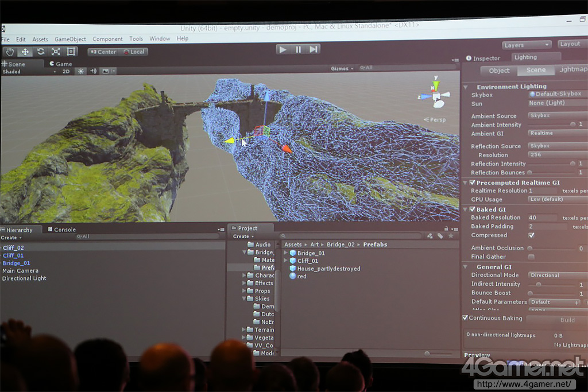This screenshot has width=588, height=392.
Task: Toggle scene audio speaker icon
Action: click(93, 71)
